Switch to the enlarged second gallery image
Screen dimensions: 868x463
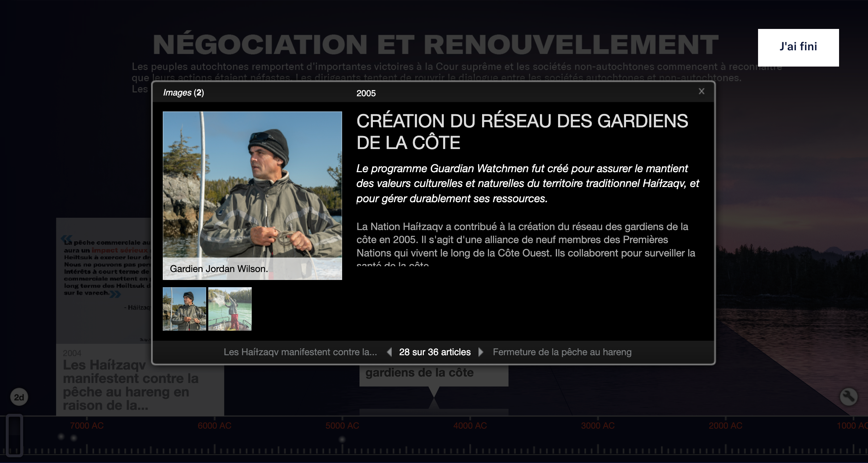click(230, 309)
